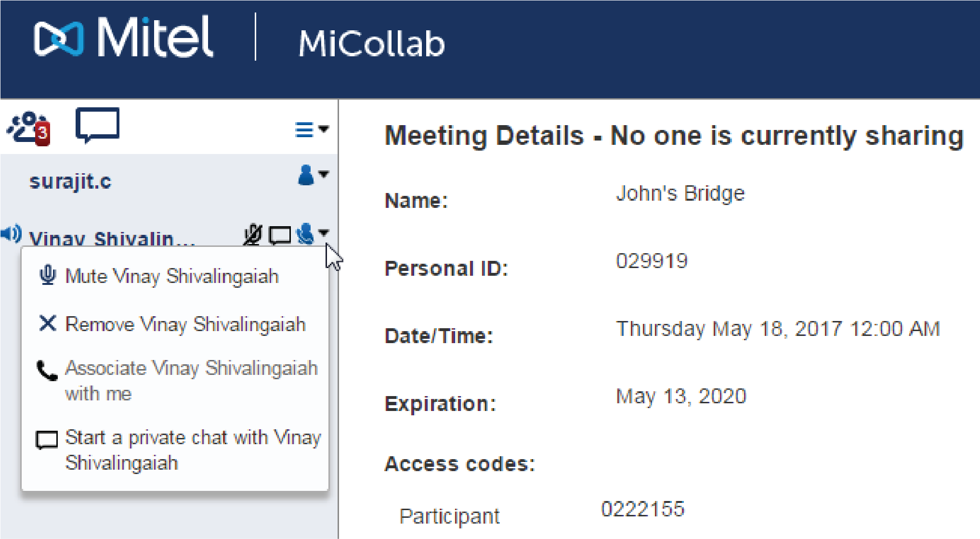Click the MiCollab title text
The height and width of the screenshot is (539, 980).
point(371,43)
